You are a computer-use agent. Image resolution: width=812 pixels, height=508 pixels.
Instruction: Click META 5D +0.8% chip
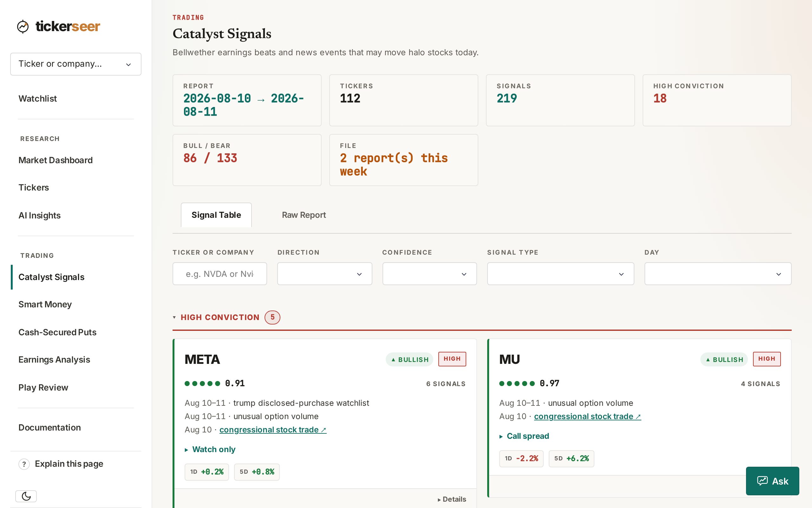257,472
